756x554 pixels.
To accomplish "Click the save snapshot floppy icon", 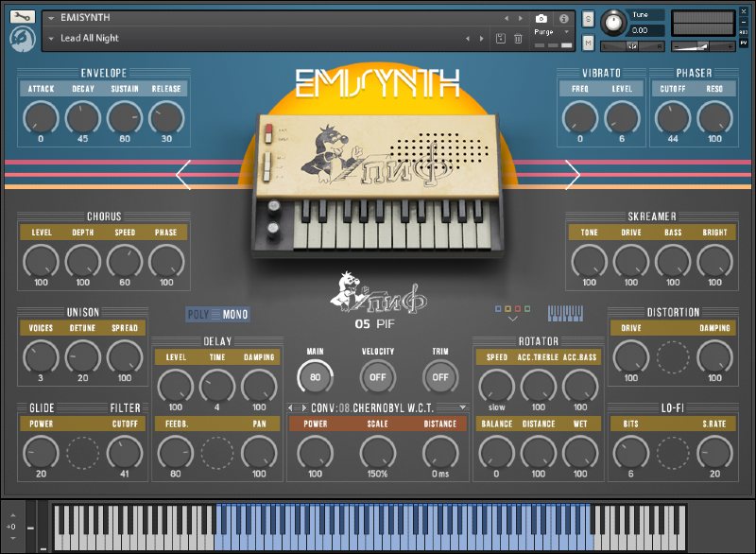I will pos(501,36).
